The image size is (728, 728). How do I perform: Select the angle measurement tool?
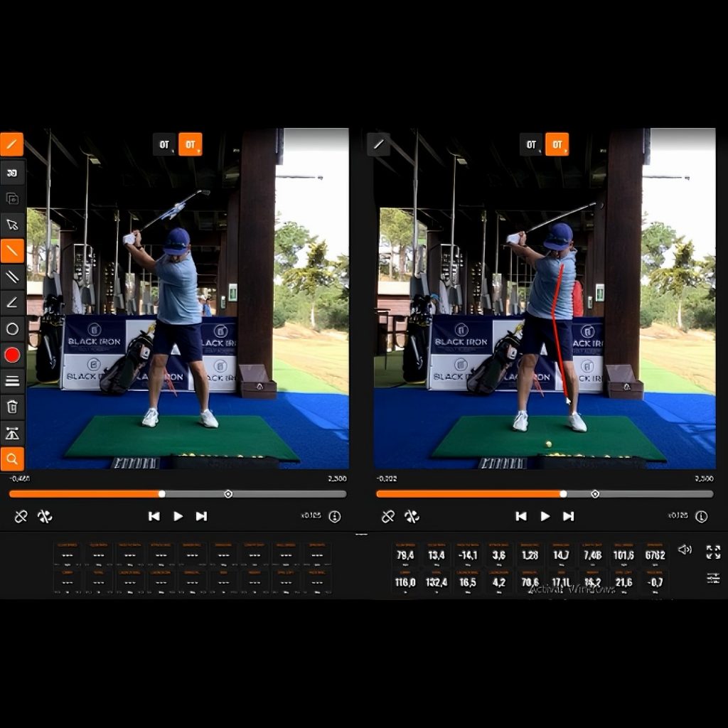pos(12,303)
